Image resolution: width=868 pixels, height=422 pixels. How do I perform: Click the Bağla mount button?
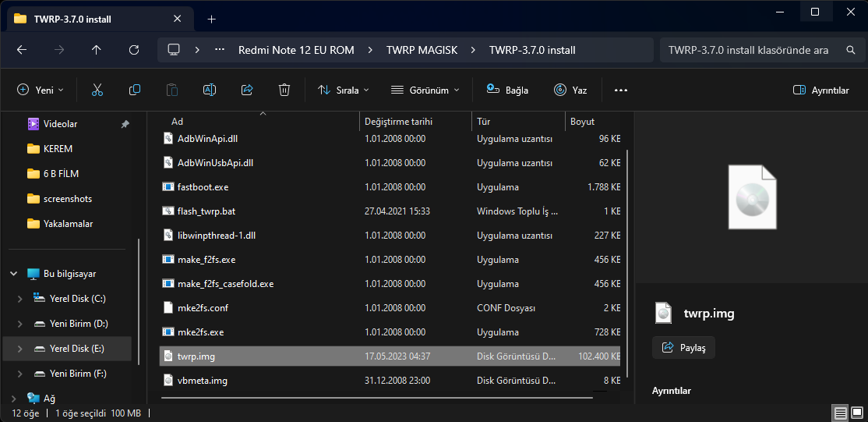pyautogui.click(x=507, y=90)
